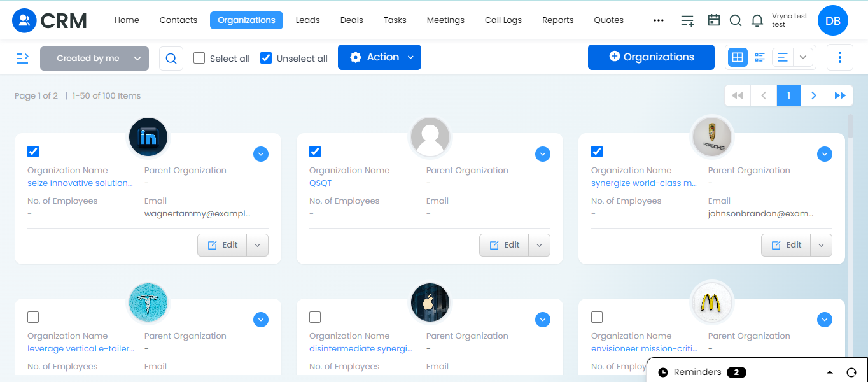Screen dimensions: 868x382
Task: Open the QSQT organization link
Action: 321,183
